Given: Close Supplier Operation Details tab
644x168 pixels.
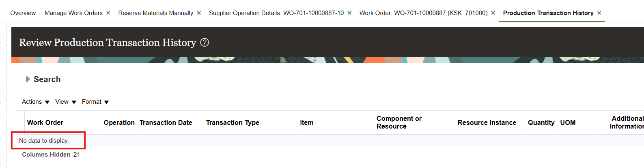Looking at the screenshot, I should tap(349, 13).
